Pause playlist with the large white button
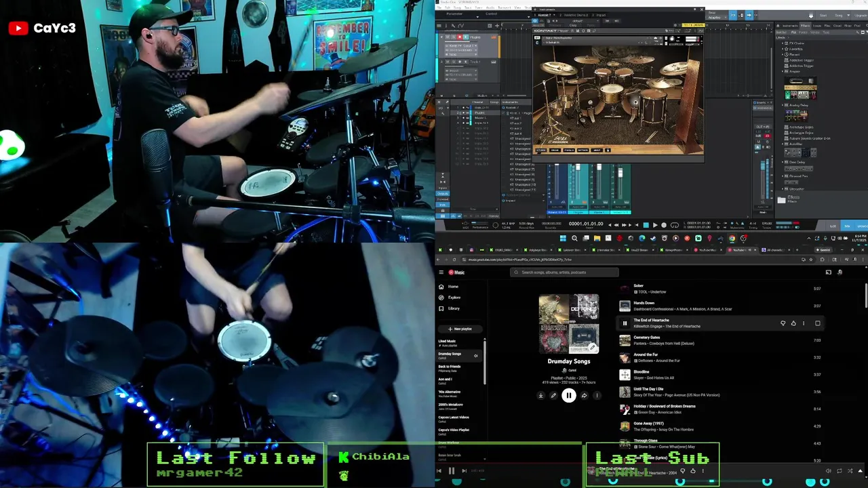Viewport: 868px width, 488px height. tap(568, 395)
